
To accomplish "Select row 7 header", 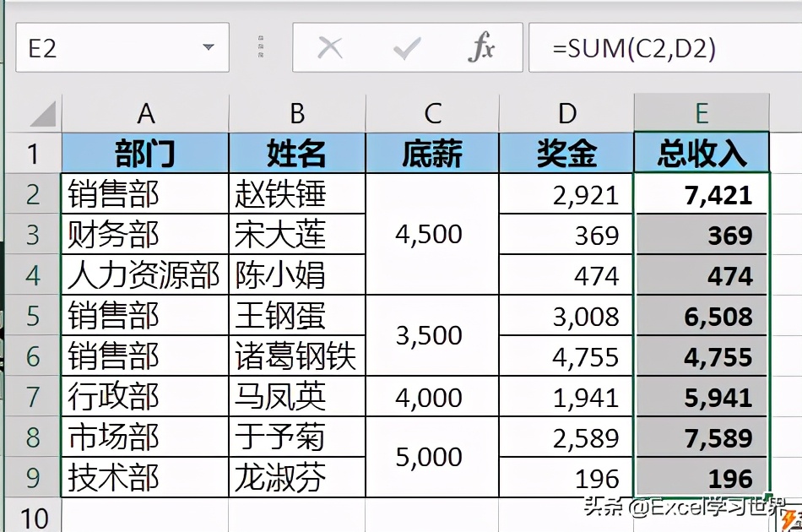I will (x=33, y=396).
